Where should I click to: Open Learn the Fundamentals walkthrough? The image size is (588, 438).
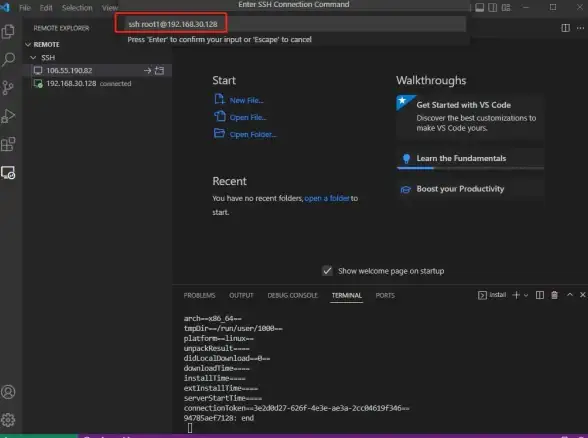470,159
